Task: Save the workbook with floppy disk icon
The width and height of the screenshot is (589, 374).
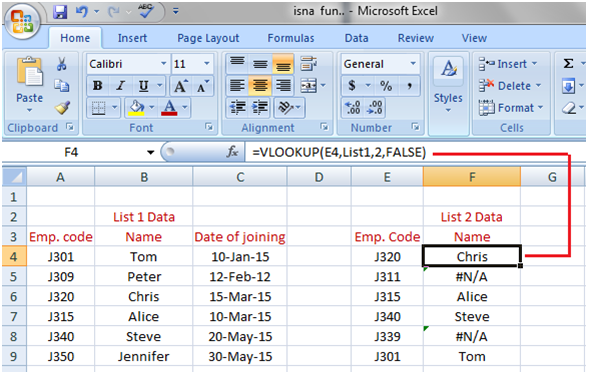Action: point(60,12)
